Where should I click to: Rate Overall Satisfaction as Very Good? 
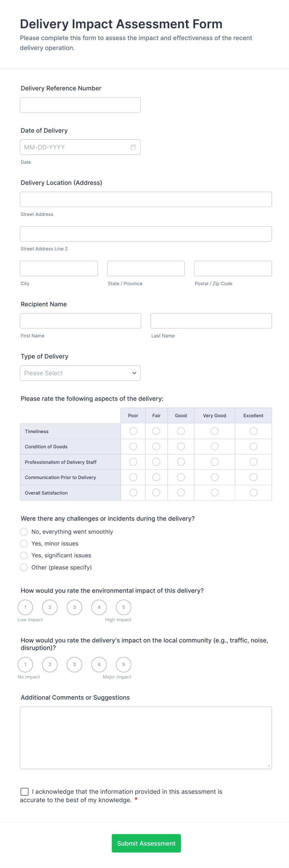pyautogui.click(x=214, y=493)
